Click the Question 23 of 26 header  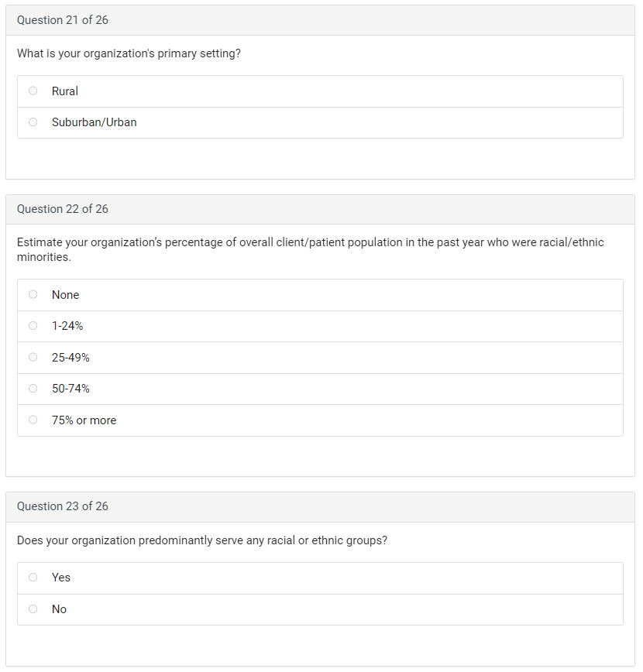click(x=63, y=506)
